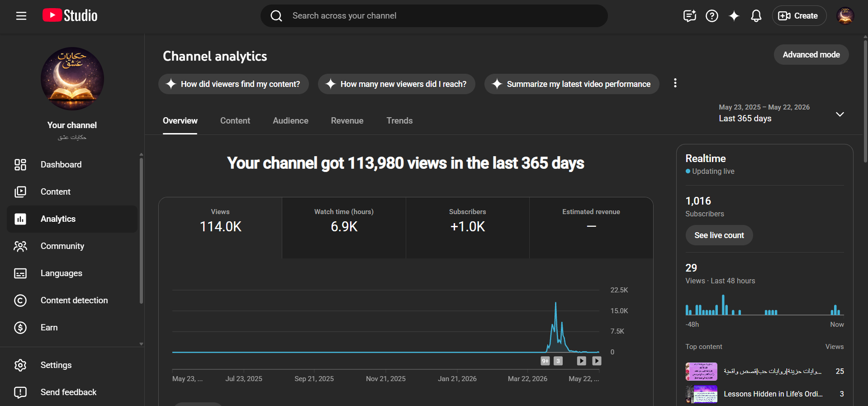Select the Watch time (hours) metric card
This screenshot has width=868, height=406.
coord(344,228)
